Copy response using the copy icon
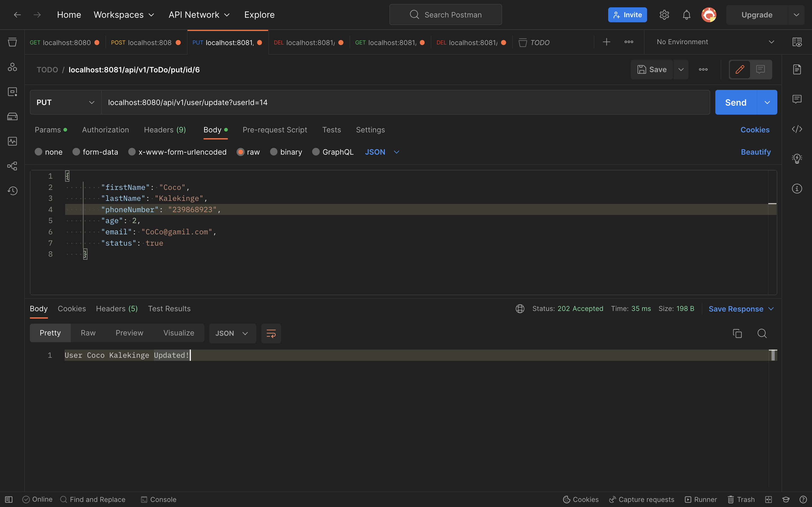812x507 pixels. [x=737, y=333]
